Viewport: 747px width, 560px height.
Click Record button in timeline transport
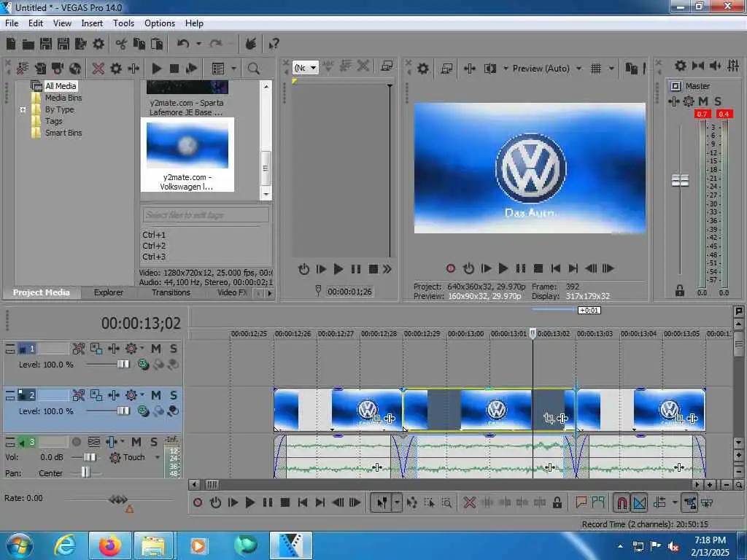pyautogui.click(x=198, y=502)
